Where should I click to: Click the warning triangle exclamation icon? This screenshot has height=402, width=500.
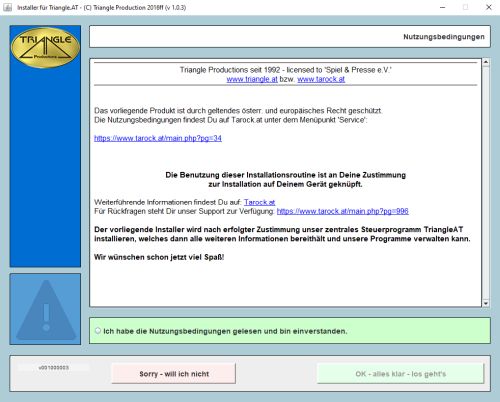point(46,310)
